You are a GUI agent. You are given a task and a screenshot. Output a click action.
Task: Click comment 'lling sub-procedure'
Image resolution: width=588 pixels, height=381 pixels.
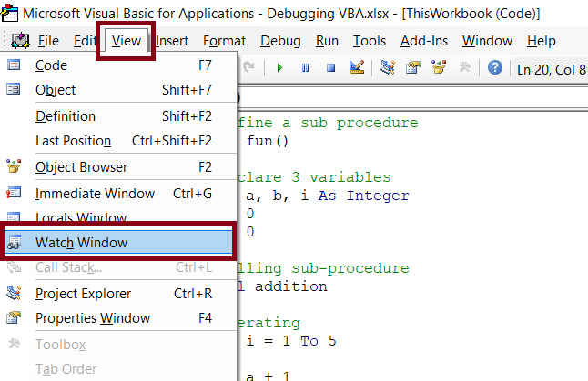point(323,268)
